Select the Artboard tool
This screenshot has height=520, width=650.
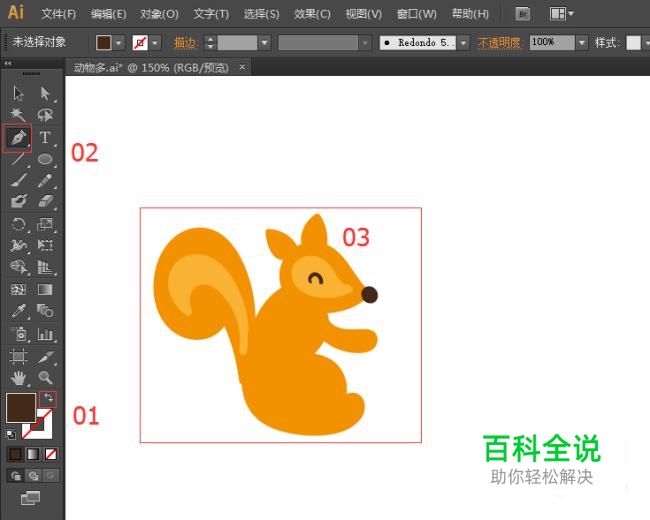18,356
